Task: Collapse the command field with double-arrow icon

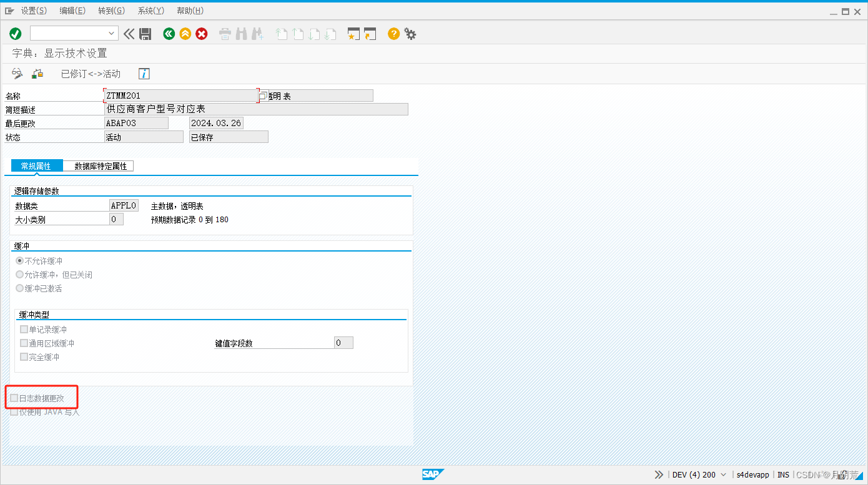Action: click(129, 34)
